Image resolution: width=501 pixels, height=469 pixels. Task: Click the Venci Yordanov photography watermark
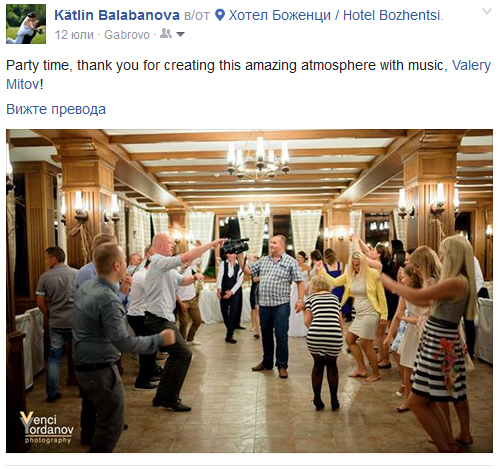coord(46,427)
